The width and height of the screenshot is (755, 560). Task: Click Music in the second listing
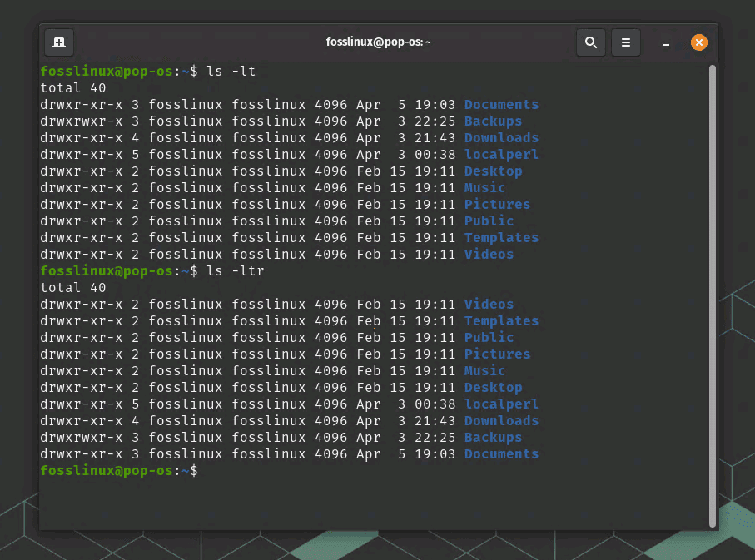[484, 371]
